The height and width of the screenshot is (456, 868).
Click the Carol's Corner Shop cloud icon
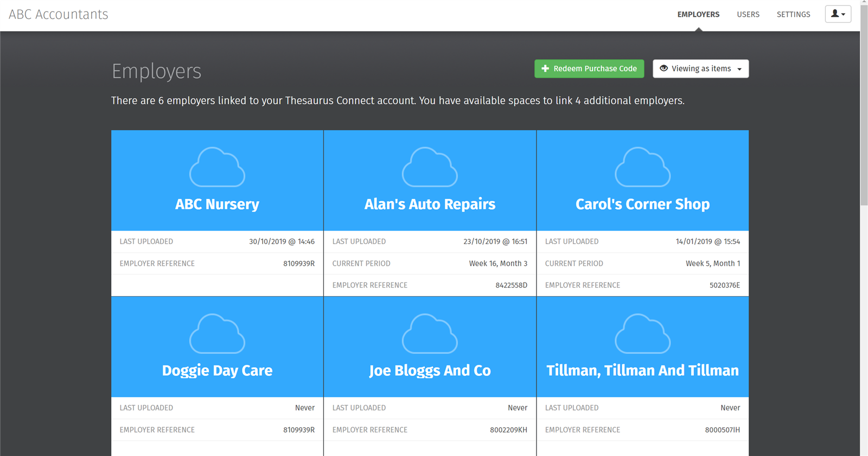tap(642, 168)
